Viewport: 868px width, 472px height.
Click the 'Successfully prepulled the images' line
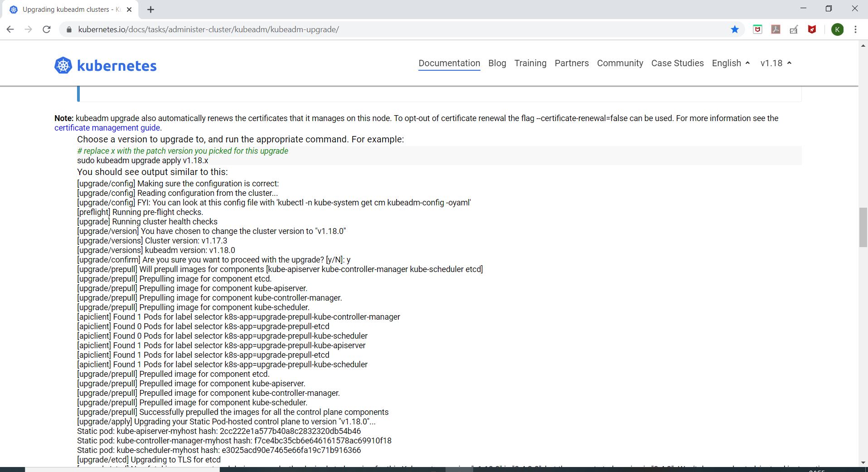tap(233, 412)
